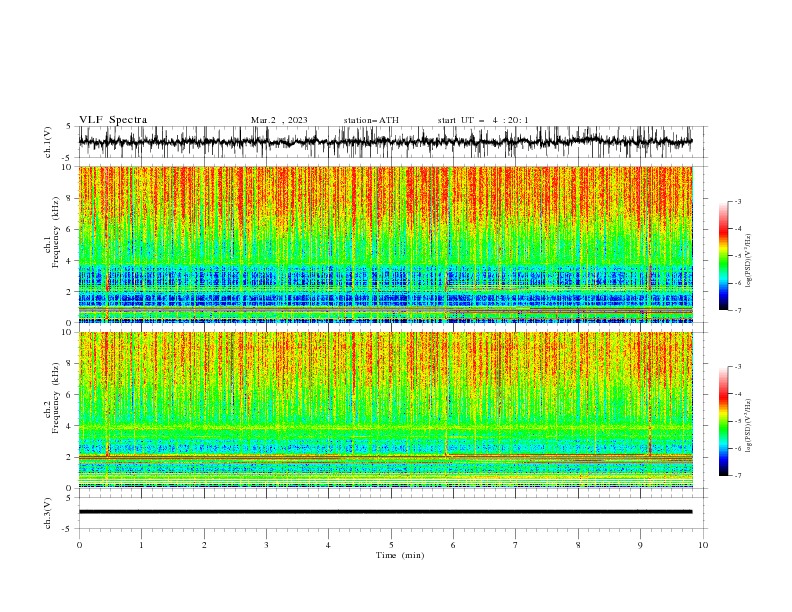Click the "ch.3(V)" axis label
This screenshot has width=792, height=612.
click(x=48, y=513)
